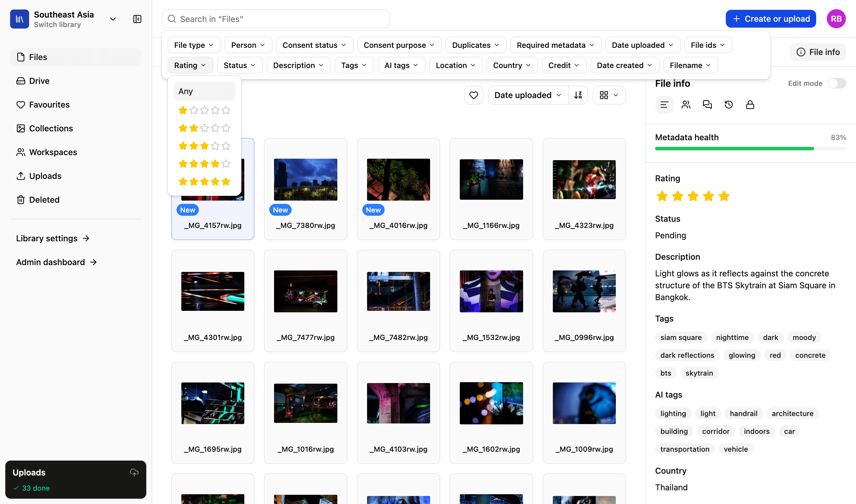Select Any rating option
This screenshot has height=504, width=856.
[204, 91]
